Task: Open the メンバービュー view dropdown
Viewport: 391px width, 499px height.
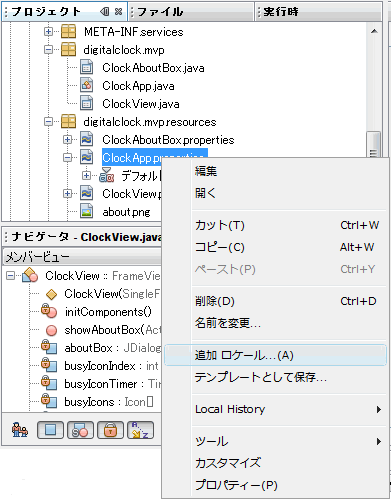Action: pyautogui.click(x=82, y=257)
